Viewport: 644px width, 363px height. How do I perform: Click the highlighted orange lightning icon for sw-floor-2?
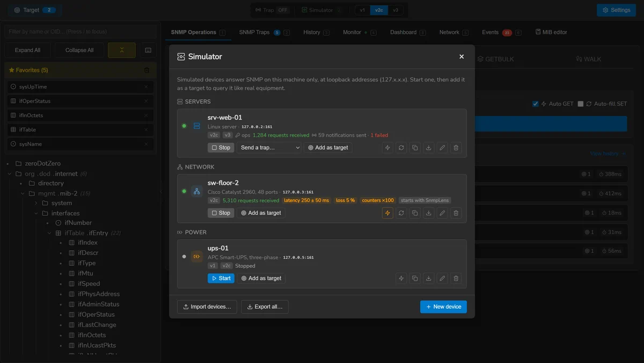point(387,213)
